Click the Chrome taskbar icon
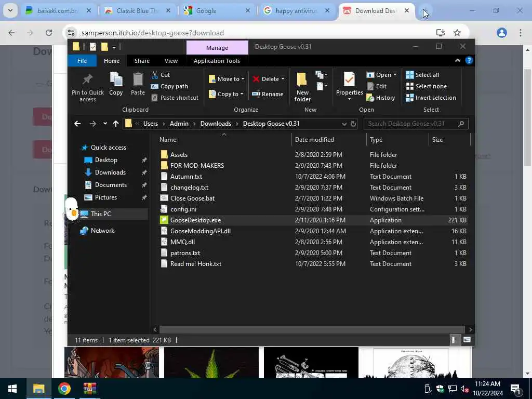The height and width of the screenshot is (399, 532). tap(64, 389)
